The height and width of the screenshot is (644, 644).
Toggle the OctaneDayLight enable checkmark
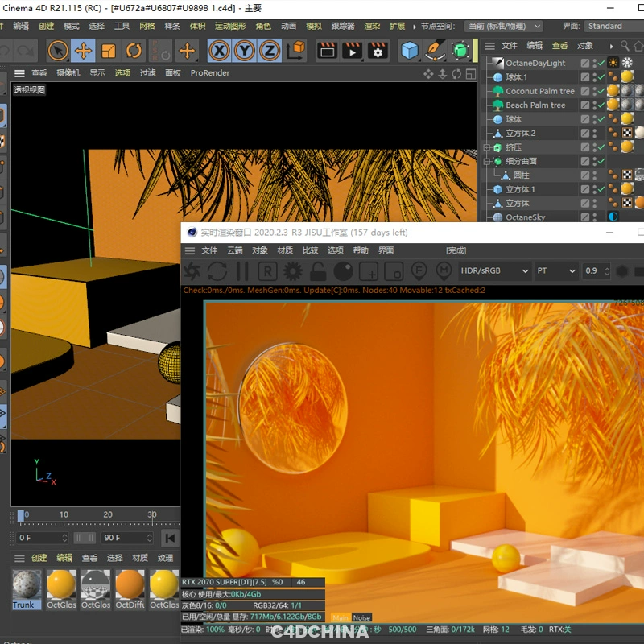coord(601,64)
